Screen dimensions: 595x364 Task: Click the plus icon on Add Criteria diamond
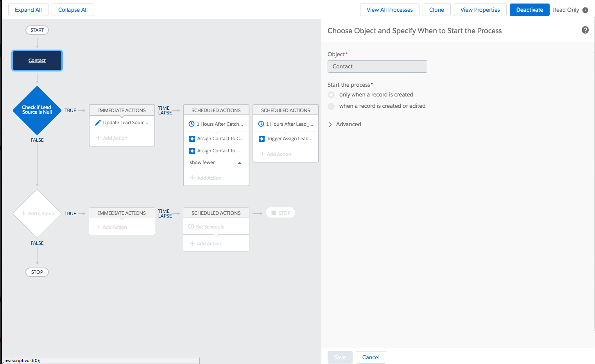pyautogui.click(x=23, y=213)
